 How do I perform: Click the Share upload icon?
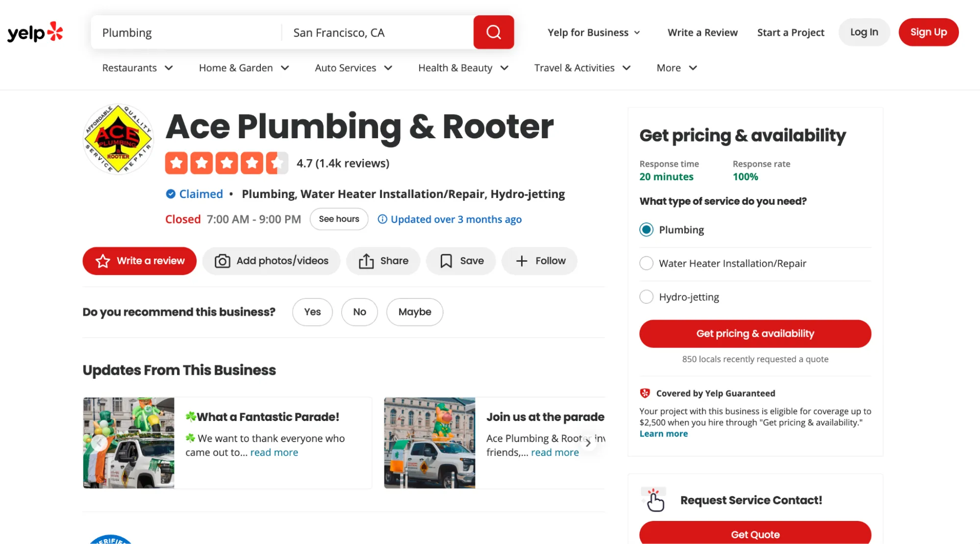pyautogui.click(x=366, y=261)
